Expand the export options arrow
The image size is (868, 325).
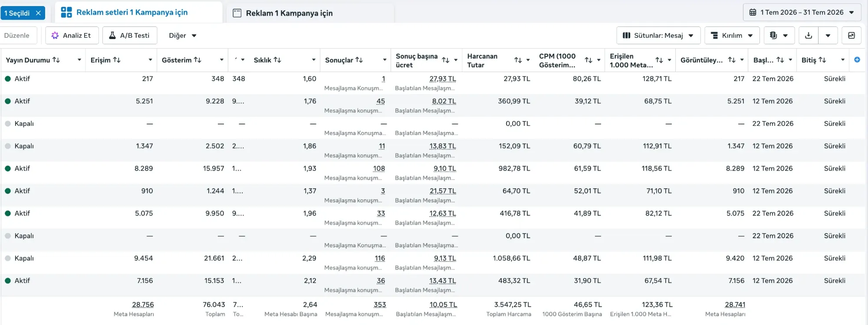828,36
